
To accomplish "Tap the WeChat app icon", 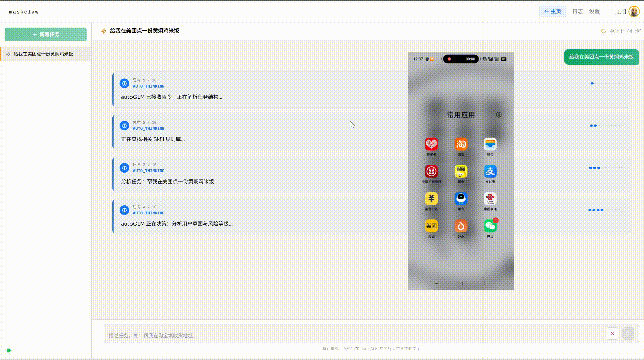I will click(x=490, y=226).
